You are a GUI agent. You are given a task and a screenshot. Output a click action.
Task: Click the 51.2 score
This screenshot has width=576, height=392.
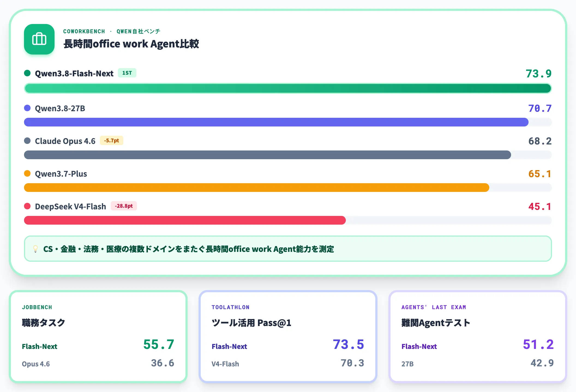(x=538, y=344)
